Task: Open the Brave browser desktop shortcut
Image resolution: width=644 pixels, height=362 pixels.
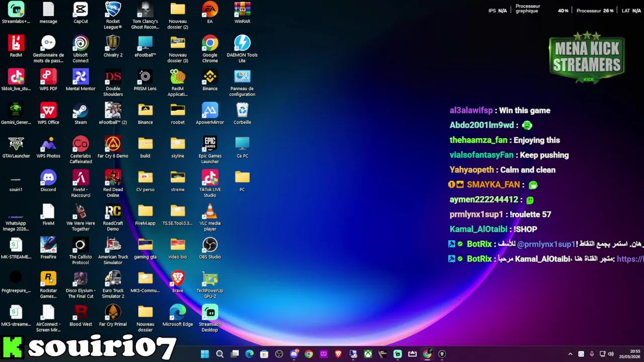Action: tap(178, 282)
